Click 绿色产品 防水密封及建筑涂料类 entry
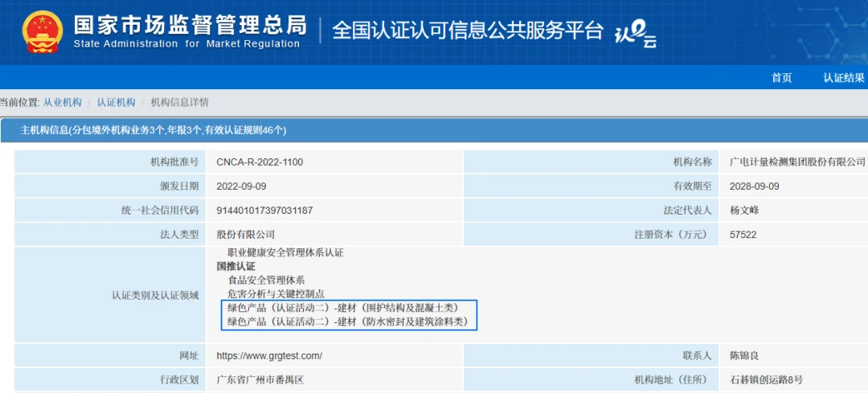 pos(348,321)
